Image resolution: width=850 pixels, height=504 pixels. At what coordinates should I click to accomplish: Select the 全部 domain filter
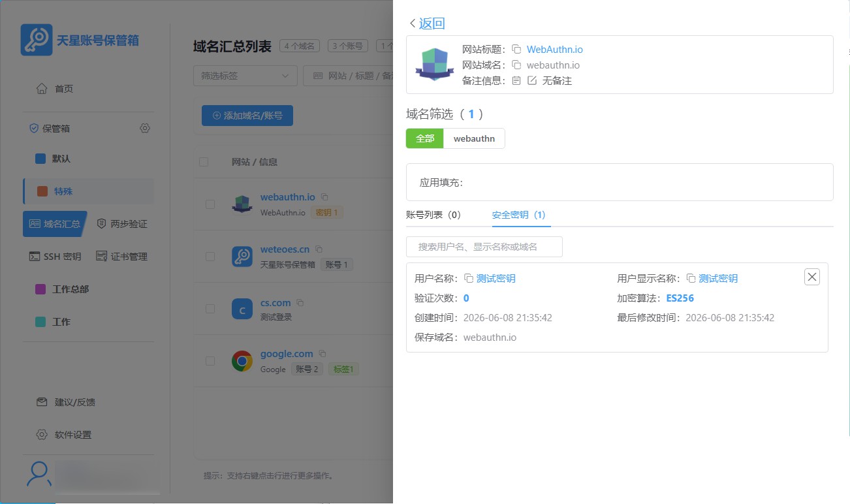(425, 138)
